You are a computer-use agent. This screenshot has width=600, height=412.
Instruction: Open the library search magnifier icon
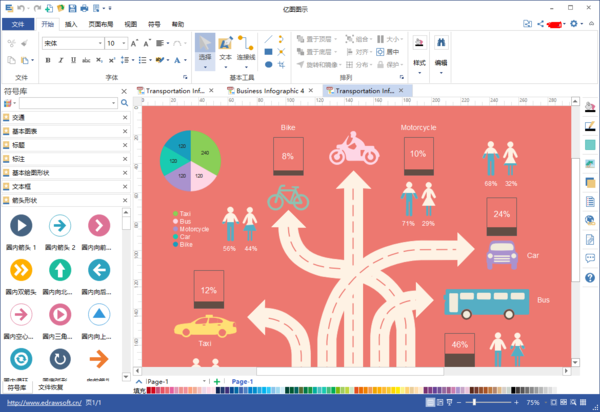[124, 103]
